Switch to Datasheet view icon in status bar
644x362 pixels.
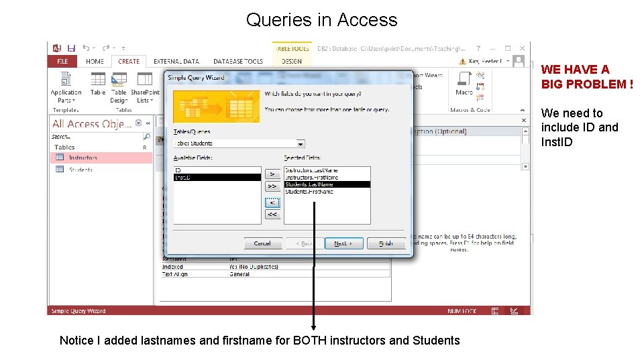click(x=495, y=311)
